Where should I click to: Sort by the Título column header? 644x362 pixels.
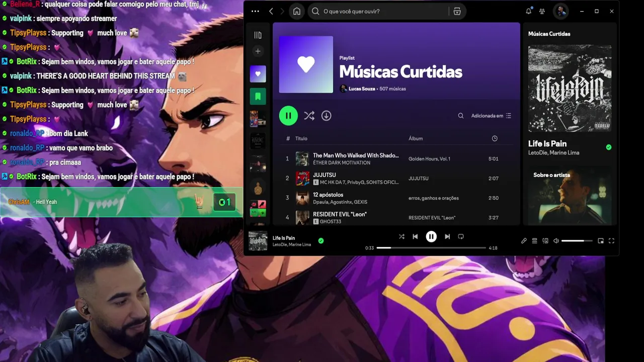click(301, 138)
